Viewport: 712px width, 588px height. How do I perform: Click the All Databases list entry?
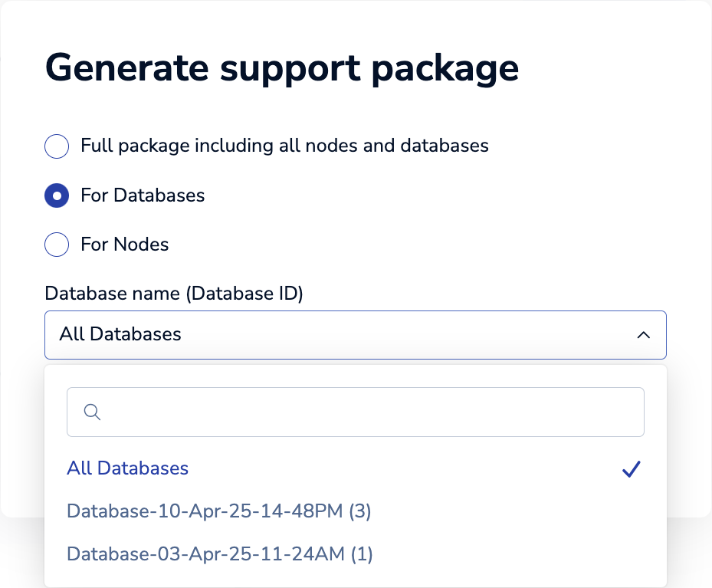point(127,468)
